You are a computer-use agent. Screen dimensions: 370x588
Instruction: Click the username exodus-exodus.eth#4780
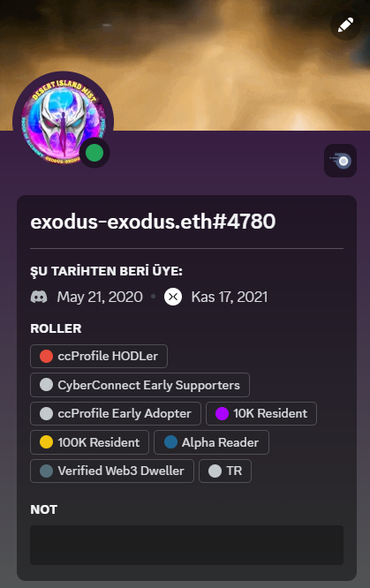click(153, 222)
